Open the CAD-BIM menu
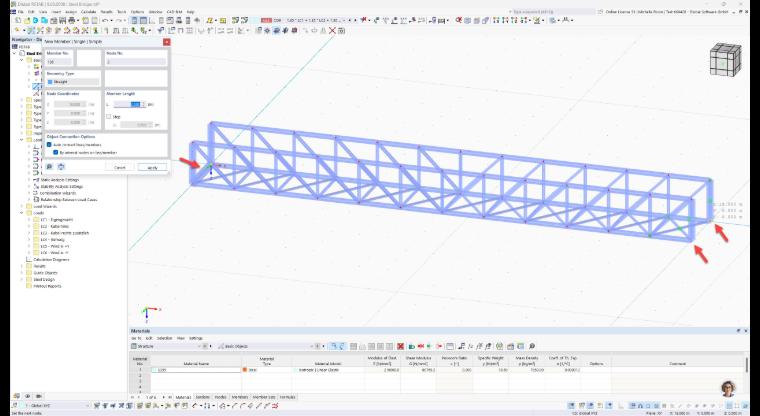Viewport: 760px width, 416px height. pyautogui.click(x=174, y=12)
